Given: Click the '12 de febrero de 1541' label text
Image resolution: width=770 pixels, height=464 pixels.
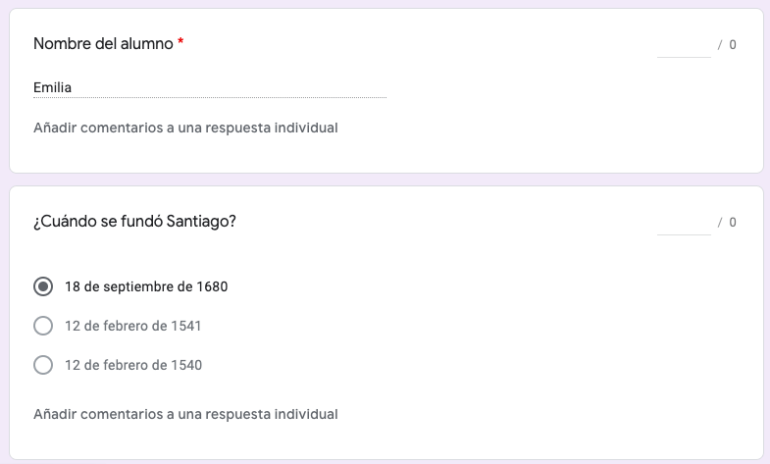Looking at the screenshot, I should coord(134,326).
